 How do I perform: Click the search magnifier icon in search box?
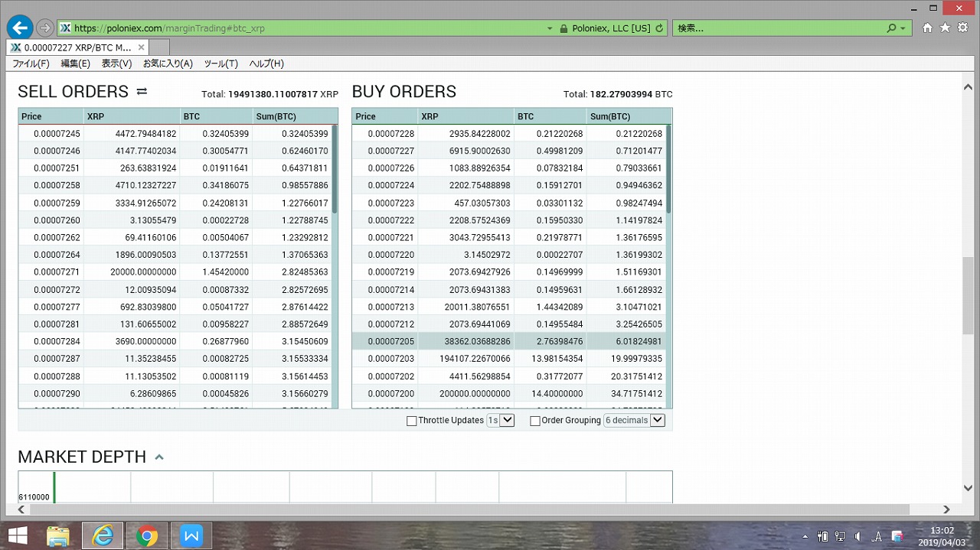coord(891,28)
